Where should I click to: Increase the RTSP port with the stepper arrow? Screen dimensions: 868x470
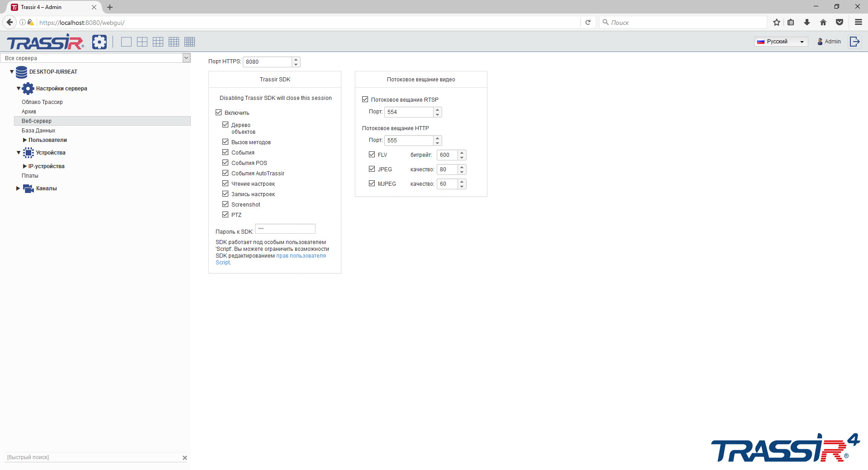pyautogui.click(x=437, y=110)
